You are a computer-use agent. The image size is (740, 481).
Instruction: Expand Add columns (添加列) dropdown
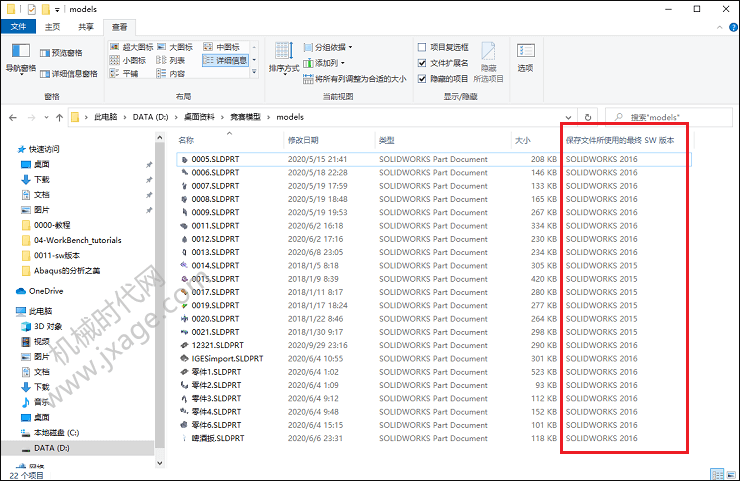click(x=324, y=63)
